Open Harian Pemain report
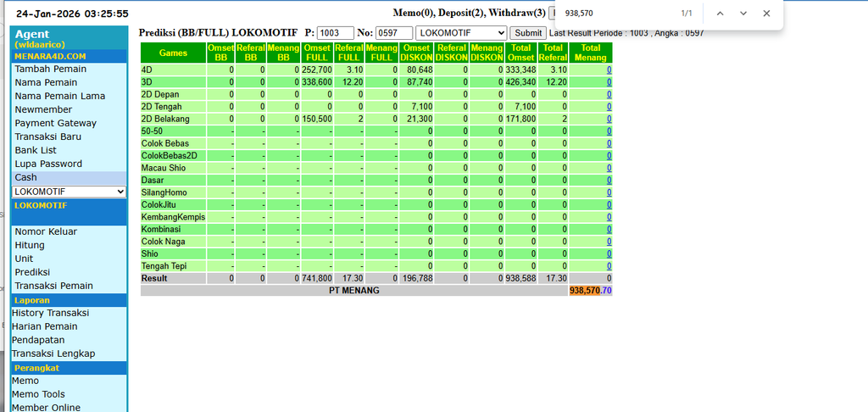Screen dimensions: 868x412 45,326
